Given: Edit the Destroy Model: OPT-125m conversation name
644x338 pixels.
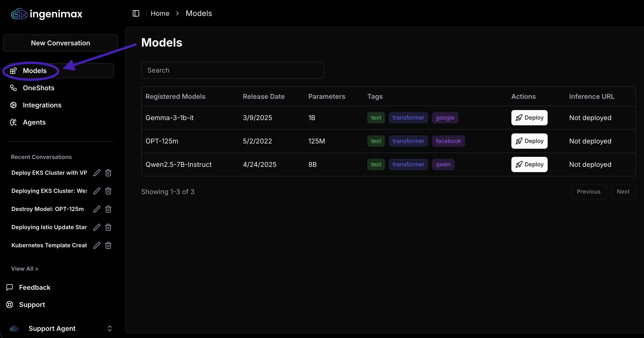Looking at the screenshot, I should point(97,209).
